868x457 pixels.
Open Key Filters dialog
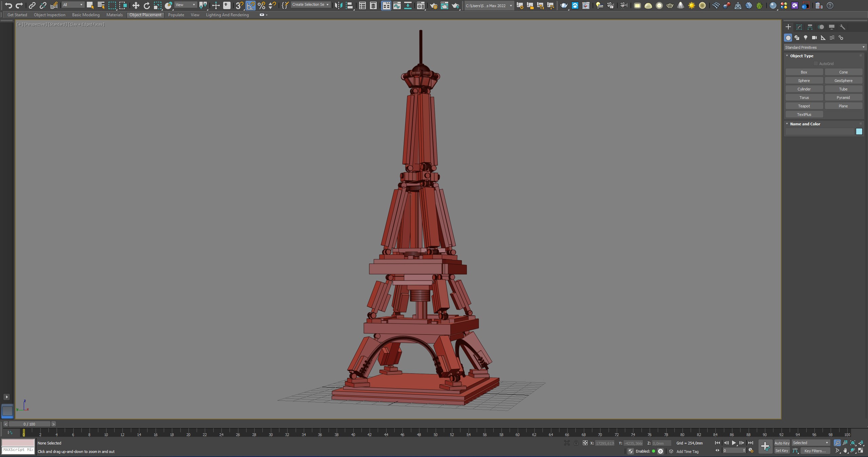815,451
